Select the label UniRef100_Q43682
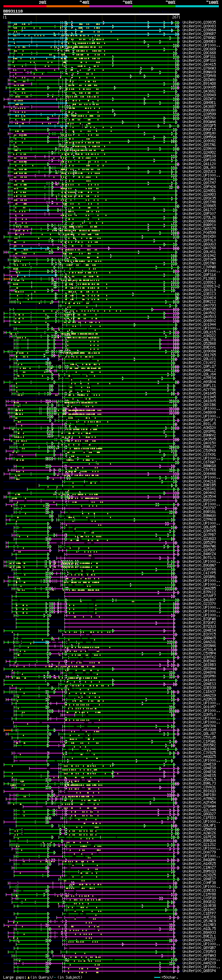Screen dimensions: 222x980 click(199, 91)
